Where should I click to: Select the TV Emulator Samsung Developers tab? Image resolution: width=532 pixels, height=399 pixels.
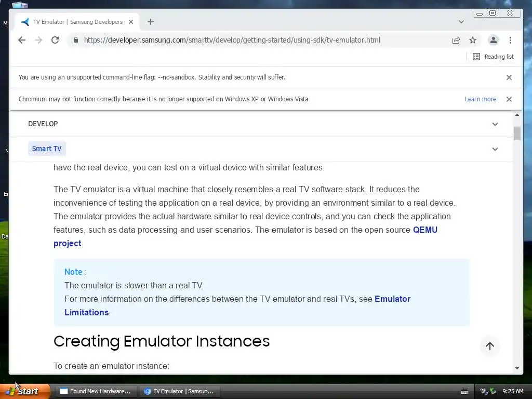pyautogui.click(x=77, y=22)
